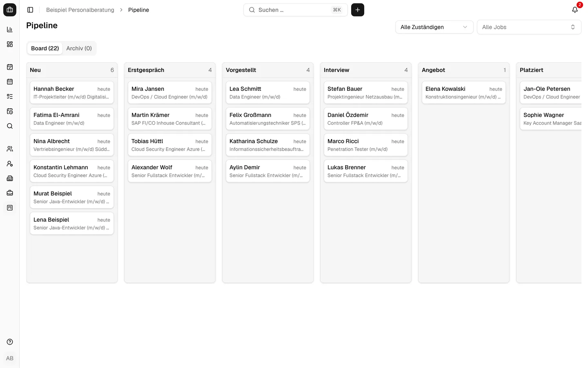Open the bar chart analytics sidebar icon
The image size is (588, 368).
click(10, 29)
